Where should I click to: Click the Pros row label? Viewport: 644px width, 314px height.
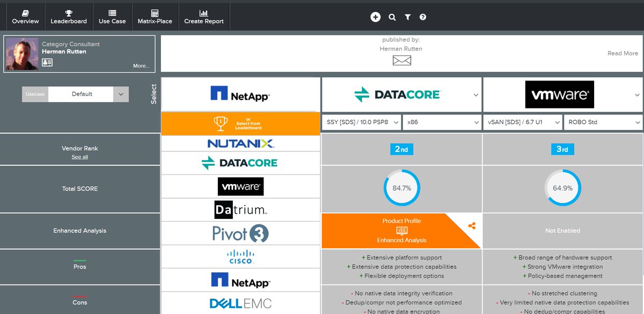click(x=80, y=267)
